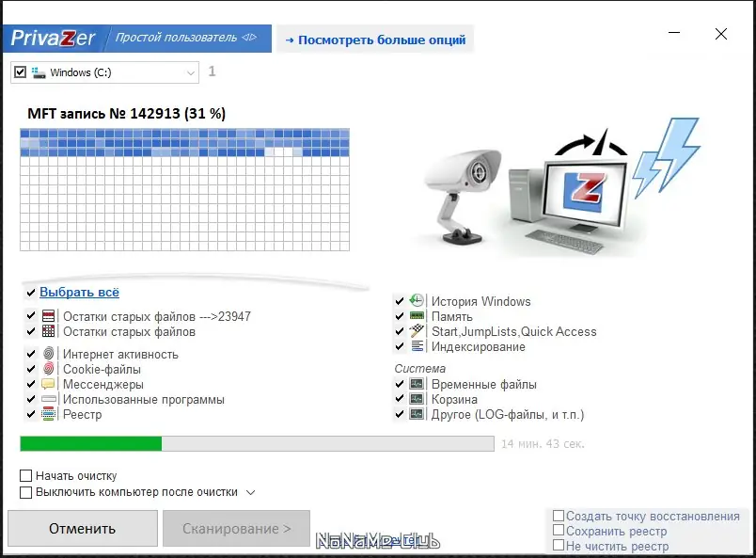Minimize the PrivaZer window

point(674,33)
